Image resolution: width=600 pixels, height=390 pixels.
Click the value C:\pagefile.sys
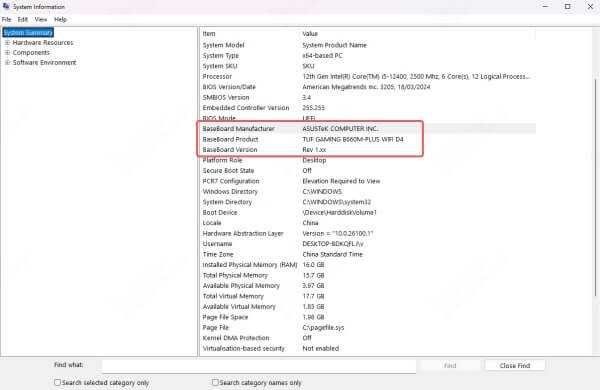click(323, 328)
